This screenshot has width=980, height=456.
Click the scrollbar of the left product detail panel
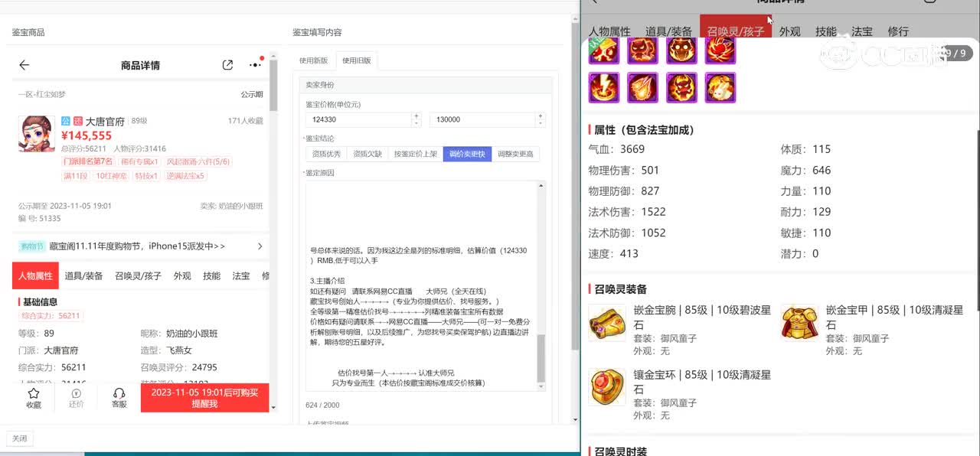(273, 86)
